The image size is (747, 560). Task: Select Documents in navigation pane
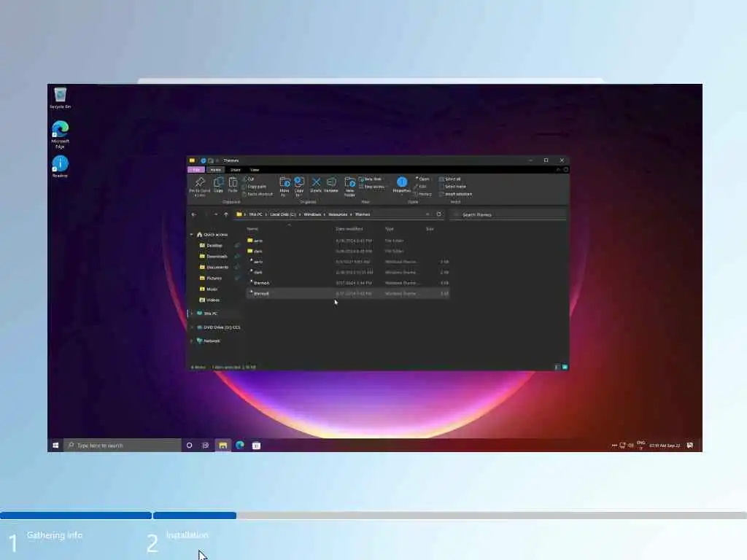pyautogui.click(x=217, y=268)
